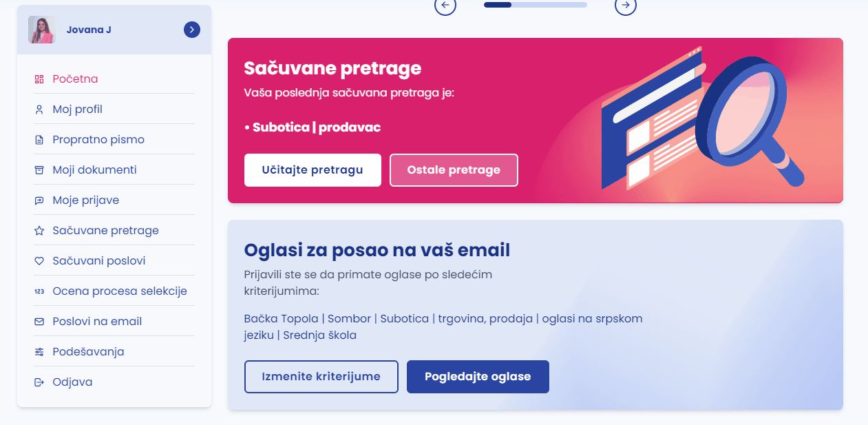This screenshot has width=868, height=425.
Task: Click the carousel progress indicator bar
Action: point(536,5)
